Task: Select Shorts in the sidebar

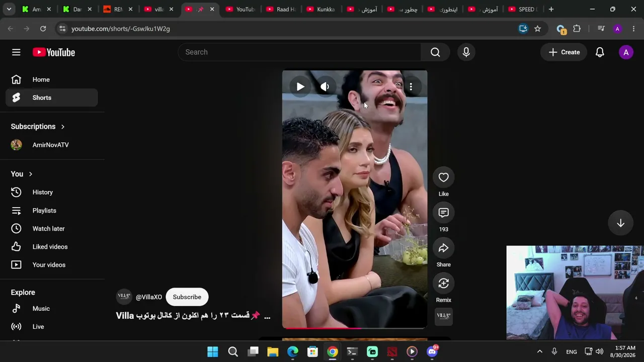Action: point(51,98)
